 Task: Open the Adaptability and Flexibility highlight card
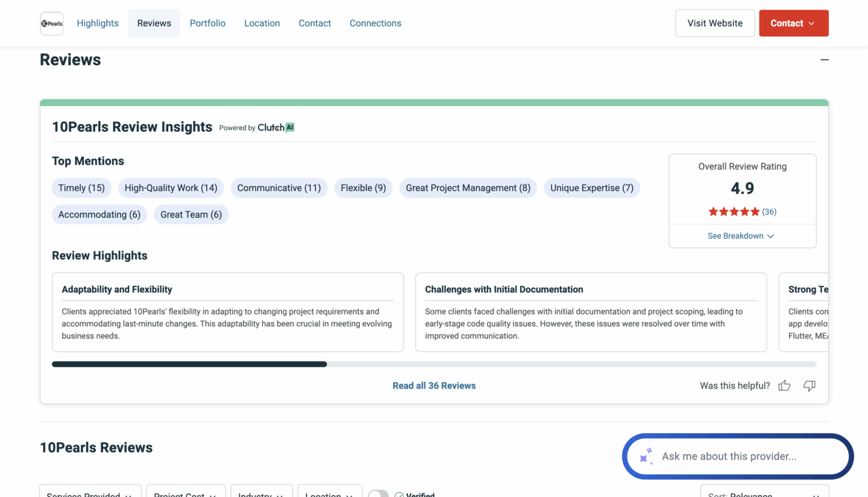[228, 312]
